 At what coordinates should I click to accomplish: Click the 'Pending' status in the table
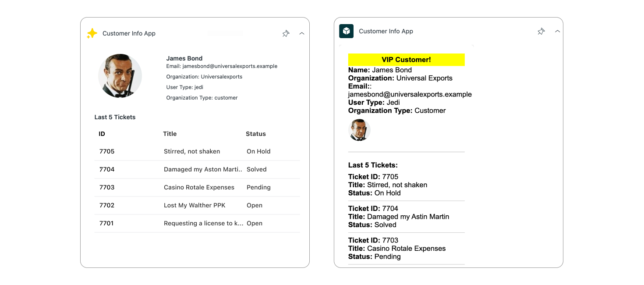click(258, 187)
